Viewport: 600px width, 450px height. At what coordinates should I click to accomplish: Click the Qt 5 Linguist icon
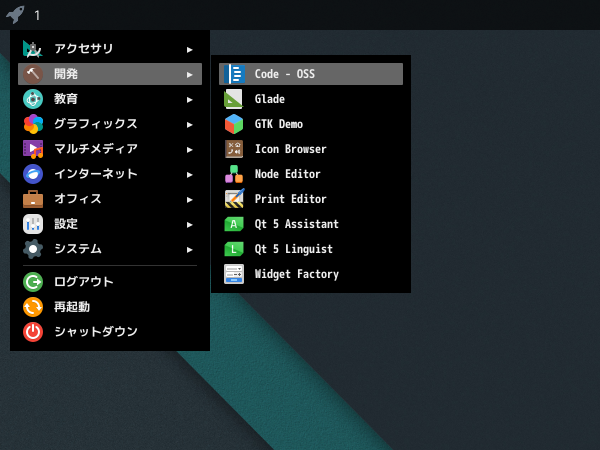(234, 249)
